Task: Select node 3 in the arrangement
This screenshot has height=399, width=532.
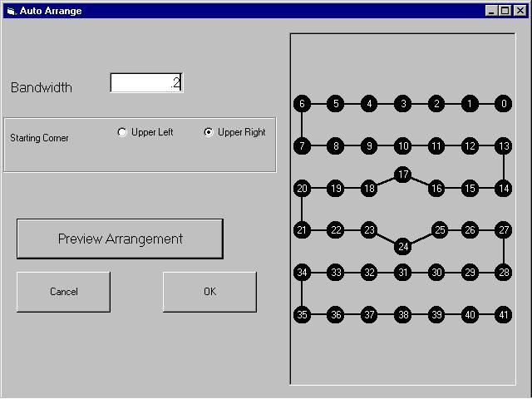Action: pos(402,103)
